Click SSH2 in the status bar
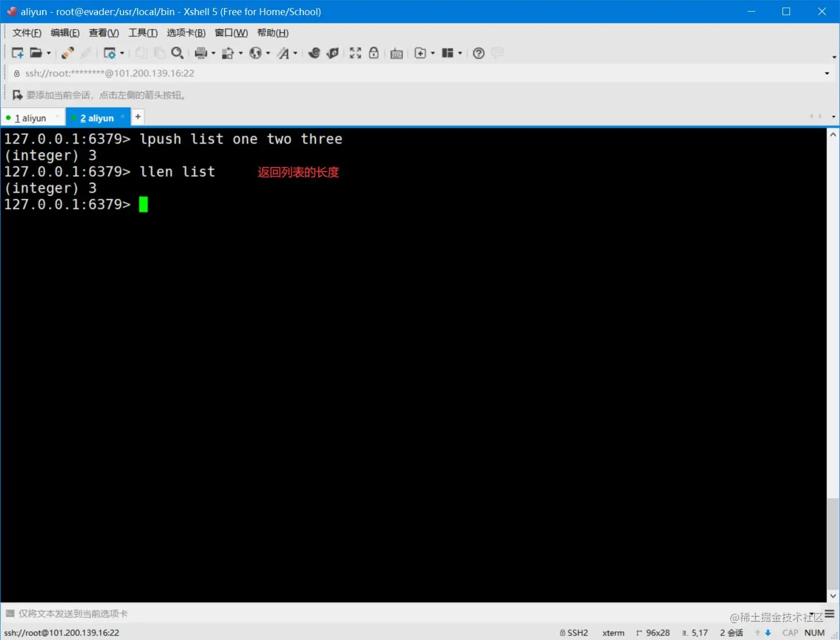 574,633
